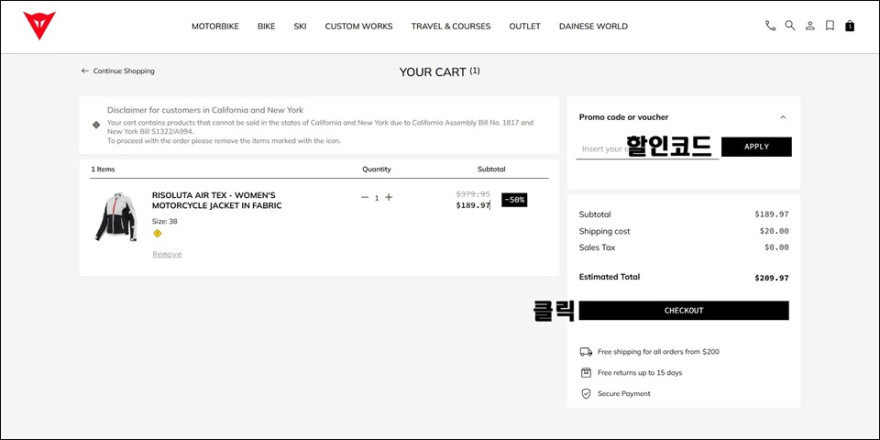Decrease quantity with the minus button
The height and width of the screenshot is (440, 880).
click(364, 198)
